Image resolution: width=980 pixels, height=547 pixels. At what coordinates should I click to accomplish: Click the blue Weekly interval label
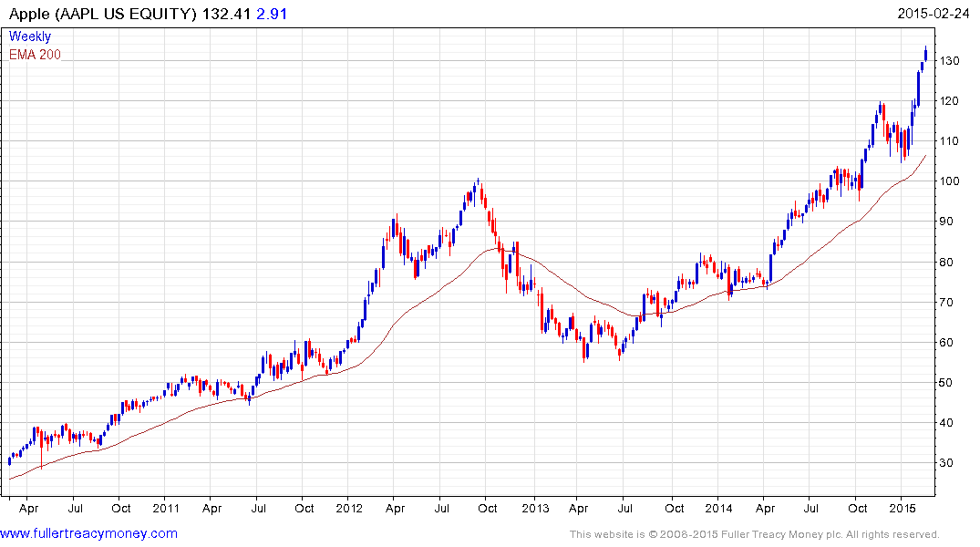pos(30,36)
